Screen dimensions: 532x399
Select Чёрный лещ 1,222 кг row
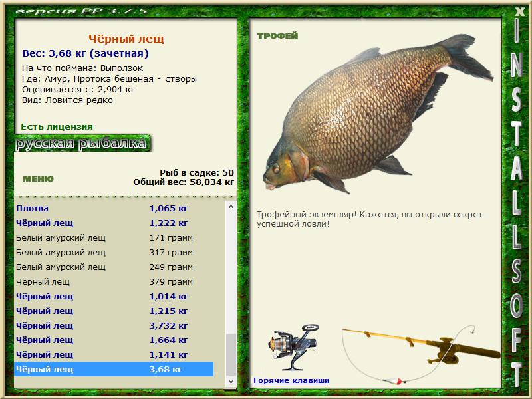[114, 223]
